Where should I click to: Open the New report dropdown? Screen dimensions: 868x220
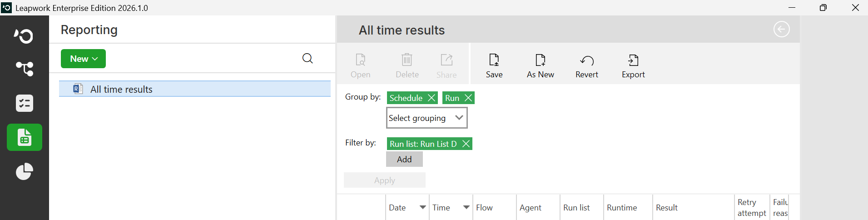tap(83, 59)
